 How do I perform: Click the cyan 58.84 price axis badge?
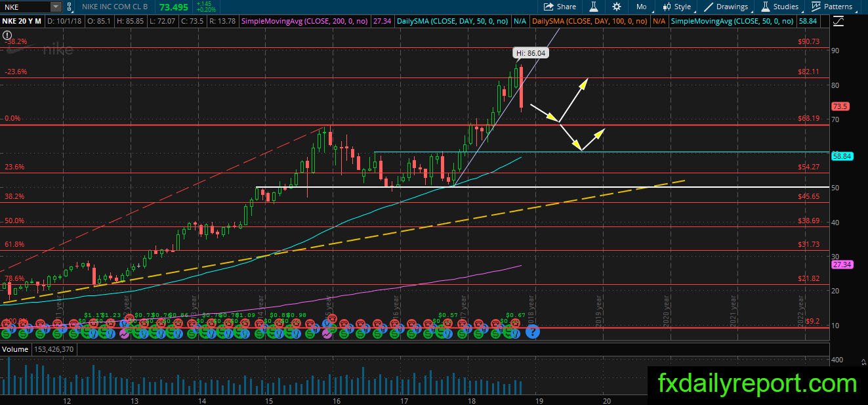[841, 156]
